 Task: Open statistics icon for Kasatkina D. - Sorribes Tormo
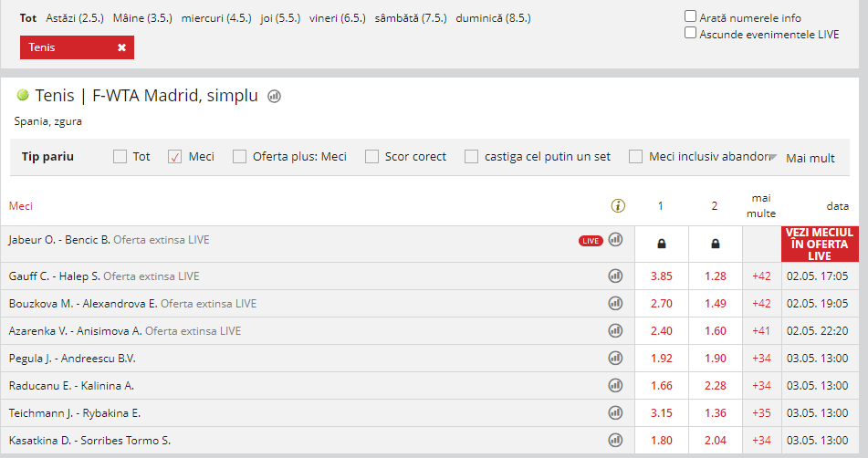(x=615, y=440)
